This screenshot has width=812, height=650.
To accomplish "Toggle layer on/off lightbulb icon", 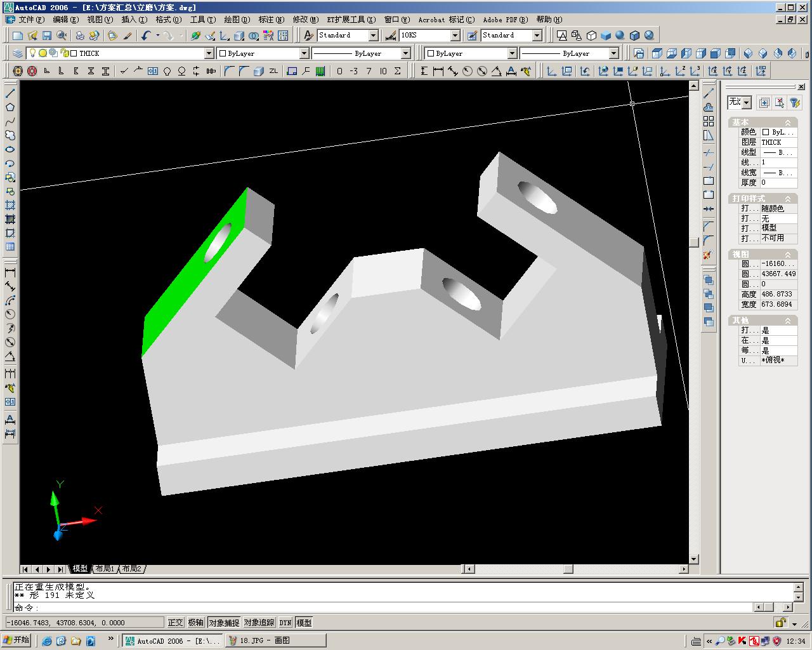I will pos(32,53).
